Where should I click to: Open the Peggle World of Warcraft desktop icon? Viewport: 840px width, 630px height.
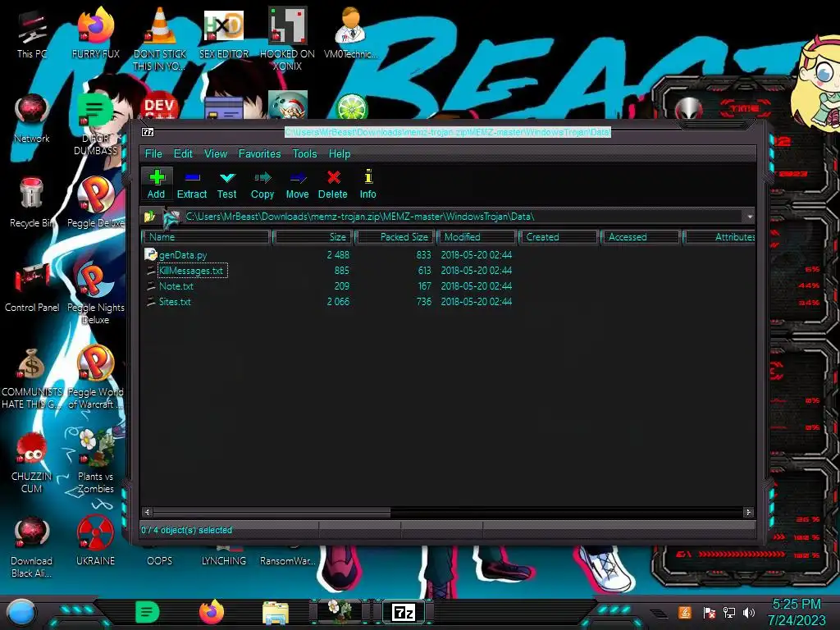[95, 377]
